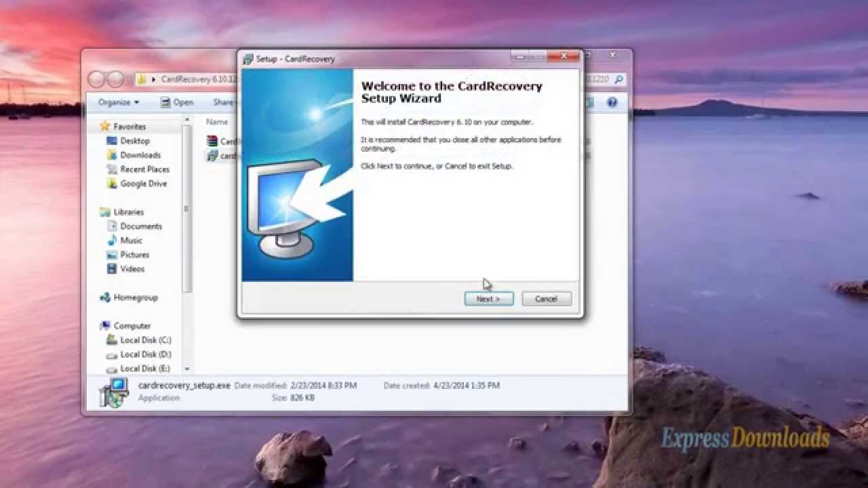This screenshot has height=488, width=868.
Task: Open Documents library
Action: [141, 226]
